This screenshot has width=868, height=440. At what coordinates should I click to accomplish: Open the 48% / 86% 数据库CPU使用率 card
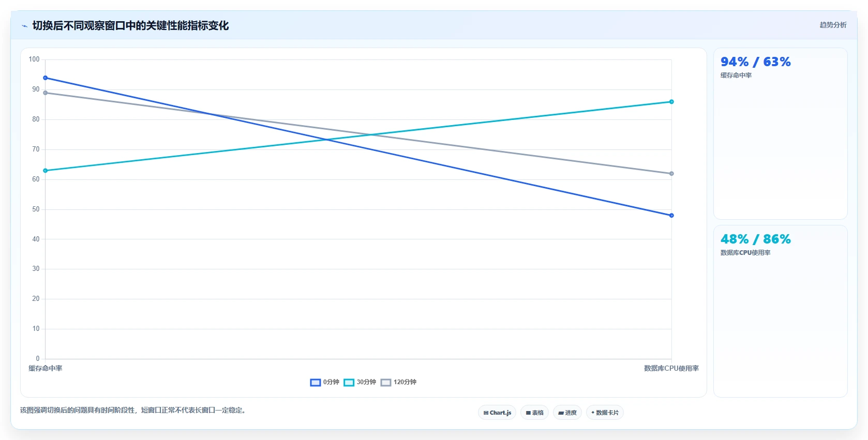click(x=780, y=311)
